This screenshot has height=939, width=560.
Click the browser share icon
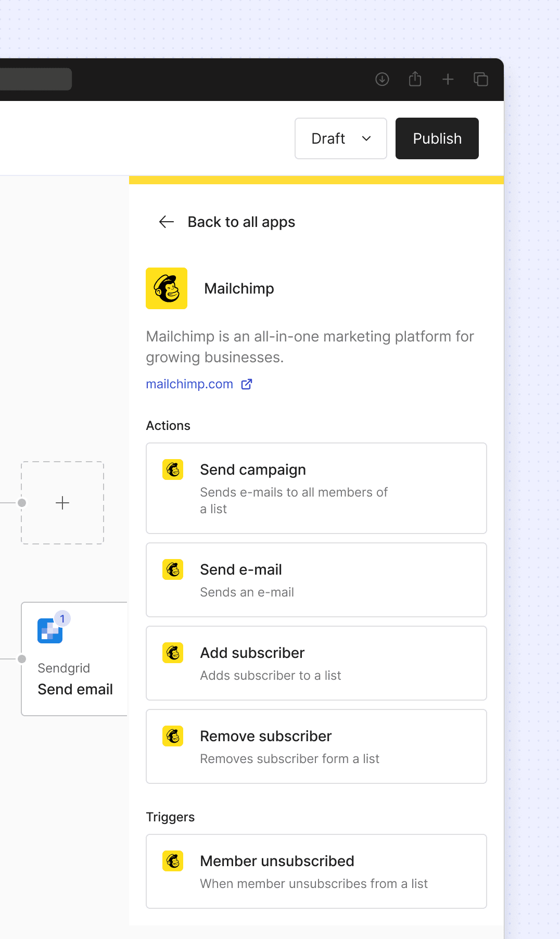pyautogui.click(x=415, y=79)
